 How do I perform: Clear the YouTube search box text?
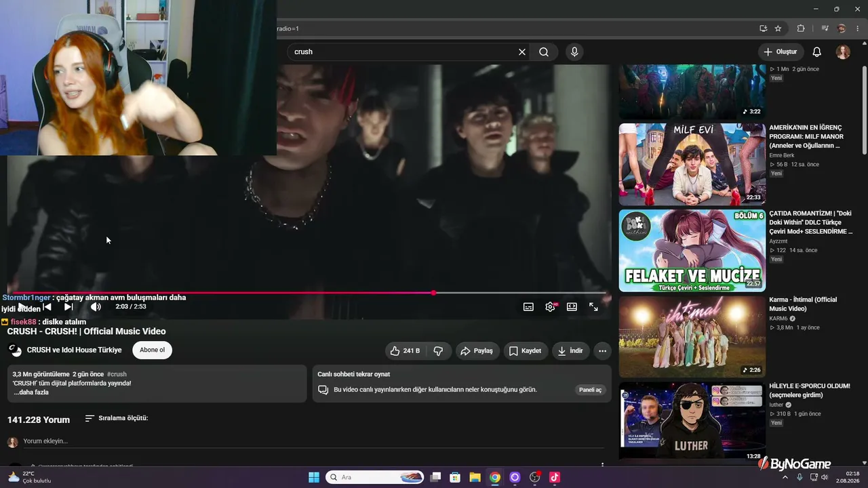pyautogui.click(x=522, y=52)
